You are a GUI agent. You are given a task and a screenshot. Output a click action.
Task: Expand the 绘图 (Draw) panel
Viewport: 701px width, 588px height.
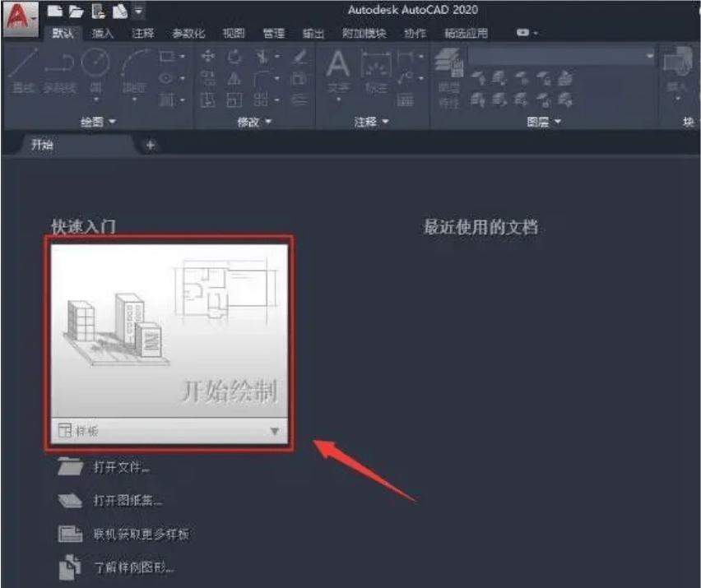point(99,121)
